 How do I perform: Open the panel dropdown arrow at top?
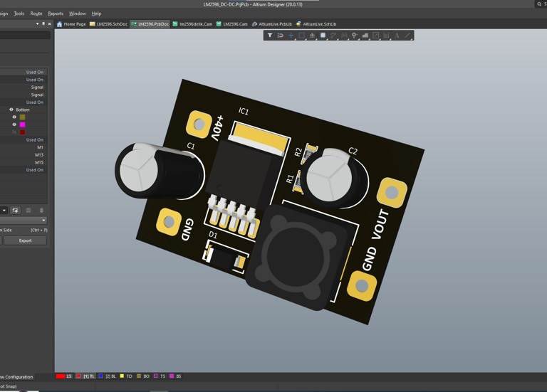click(37, 23)
